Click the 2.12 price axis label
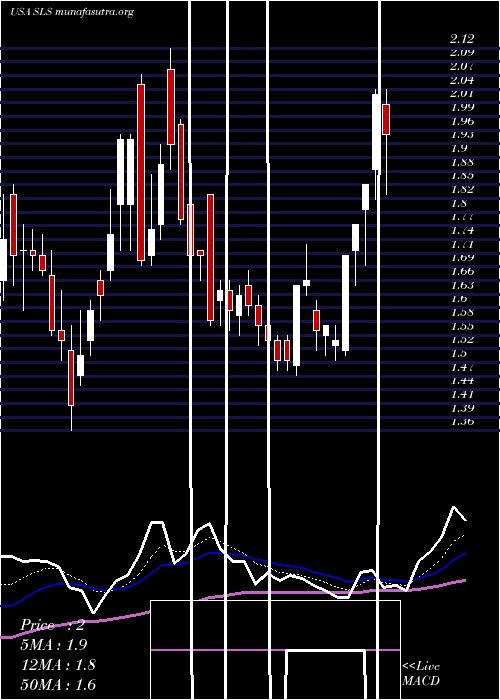The image size is (500, 700). [462, 39]
